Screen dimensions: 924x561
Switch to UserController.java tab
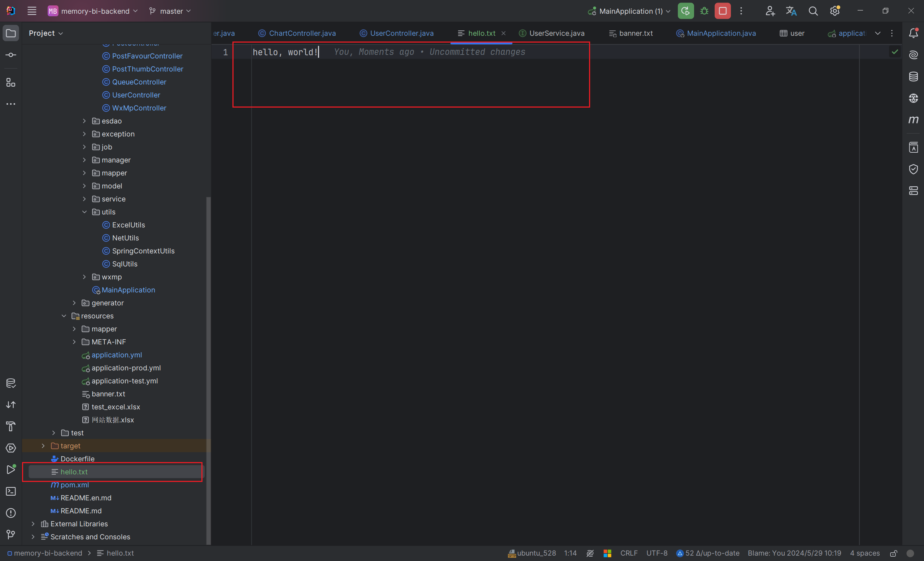click(396, 33)
